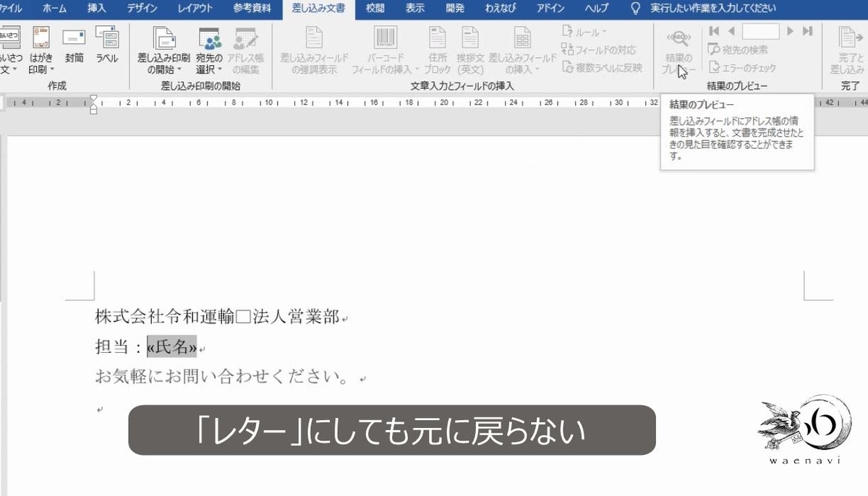Click the «氏名» merge field

tap(171, 348)
